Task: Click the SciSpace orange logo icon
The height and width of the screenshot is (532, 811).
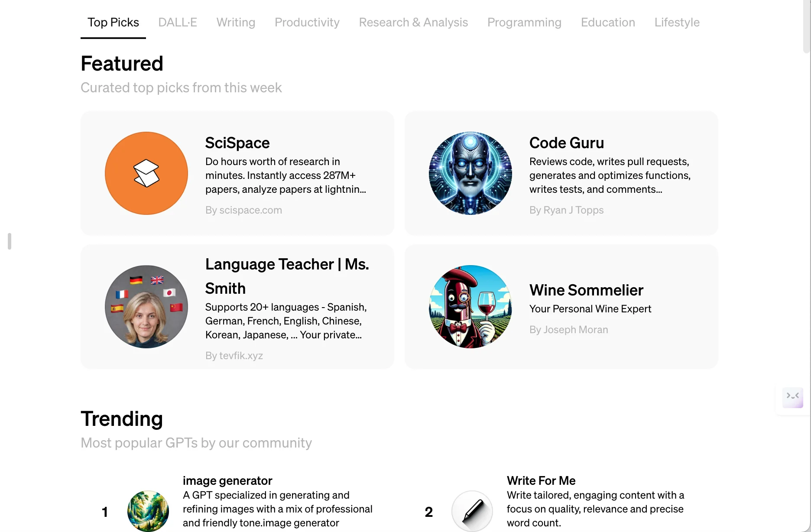Action: coord(146,173)
